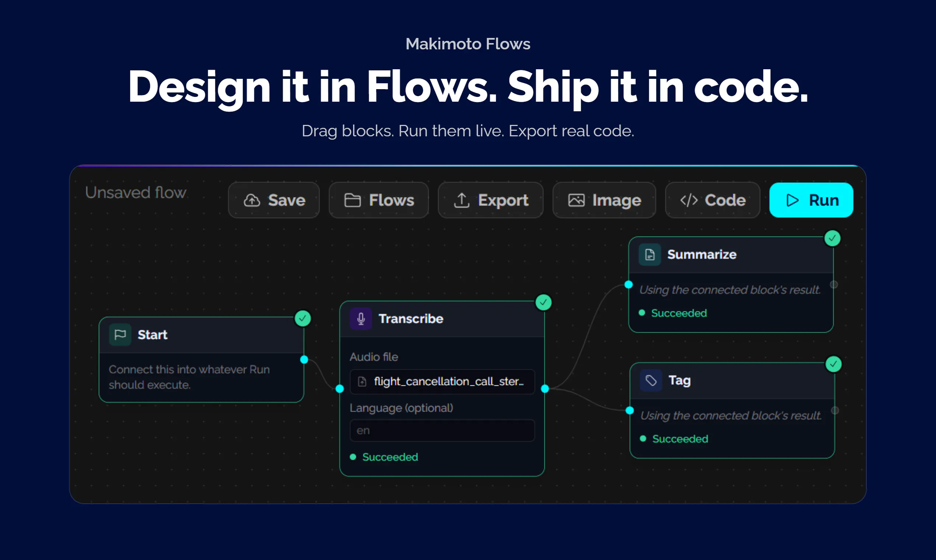Click the green checkmark badge on Tag block
The image size is (936, 560).
point(833,364)
